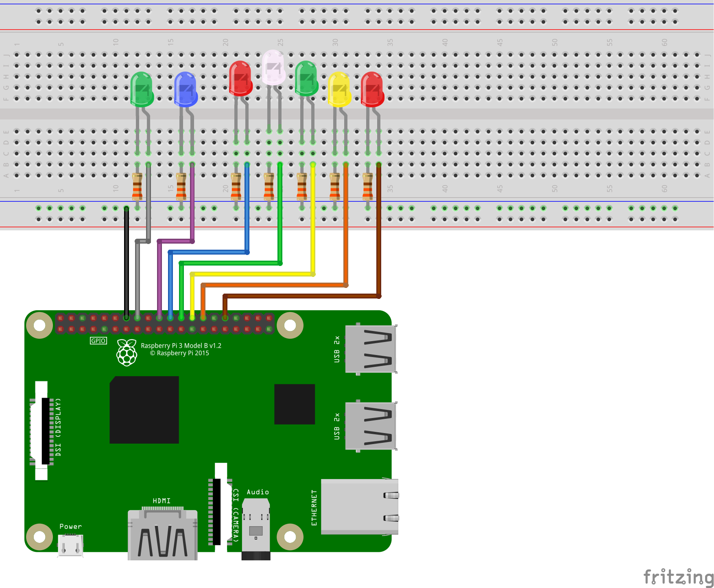The width and height of the screenshot is (714, 588).
Task: Click the resistor below the blue LED
Action: (181, 186)
